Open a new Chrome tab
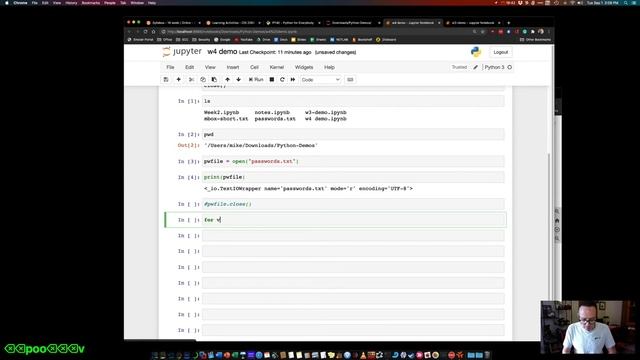The height and width of the screenshot is (360, 640). coord(509,23)
